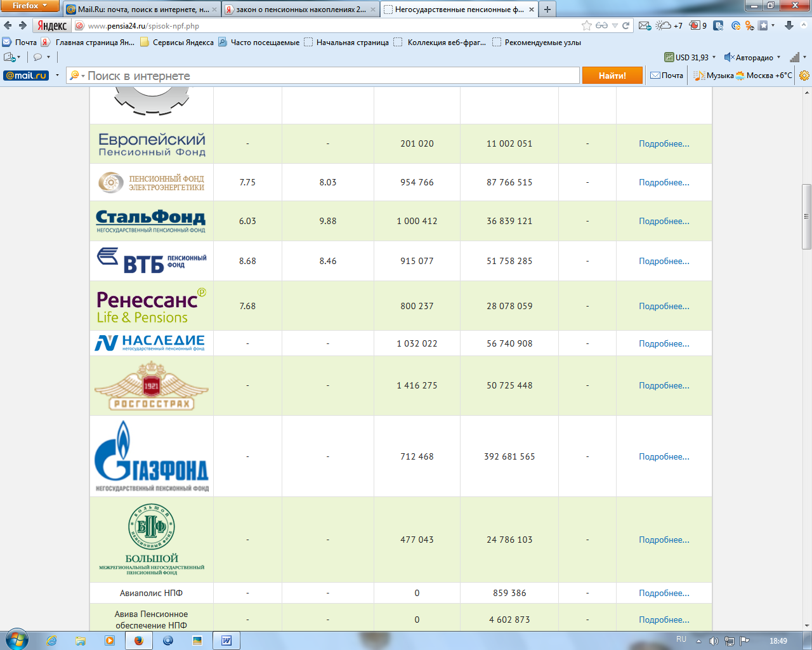Reload the page with the refresh arrow
The height and width of the screenshot is (650, 812).
(x=626, y=25)
